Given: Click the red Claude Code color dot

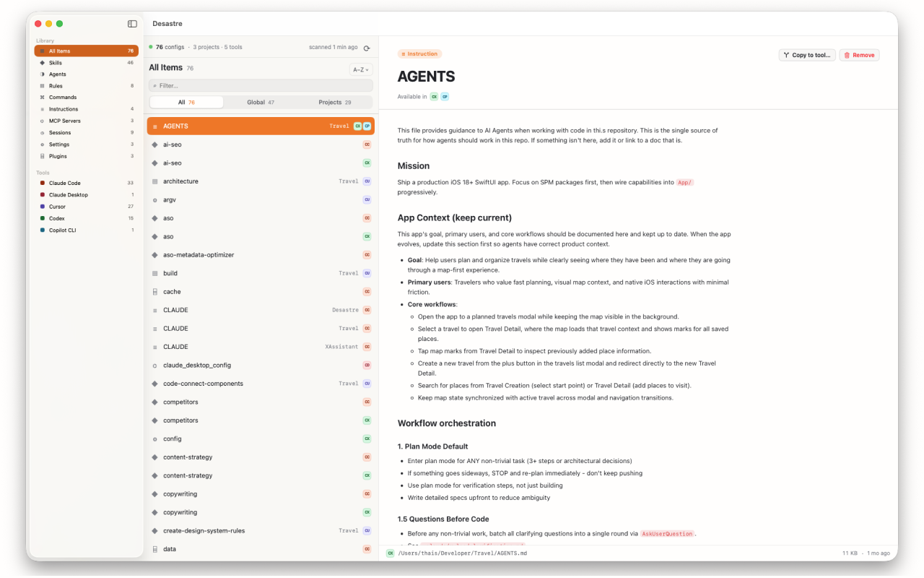Looking at the screenshot, I should click(x=43, y=184).
